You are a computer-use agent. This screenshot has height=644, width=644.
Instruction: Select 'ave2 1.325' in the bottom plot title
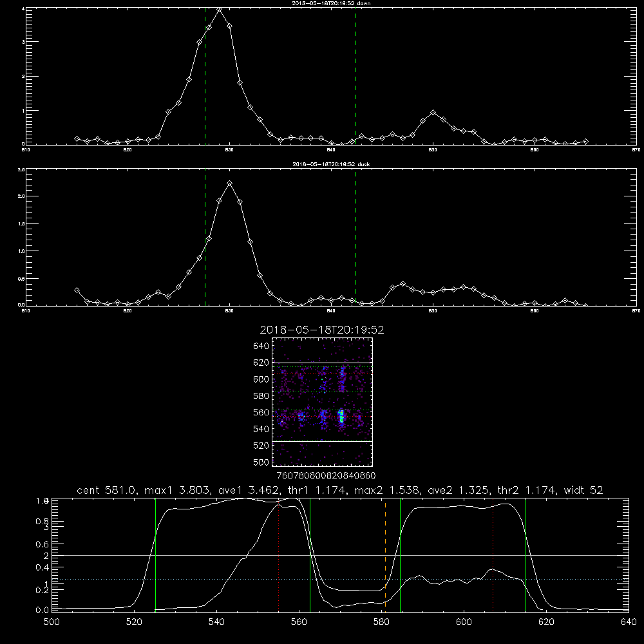(458, 490)
